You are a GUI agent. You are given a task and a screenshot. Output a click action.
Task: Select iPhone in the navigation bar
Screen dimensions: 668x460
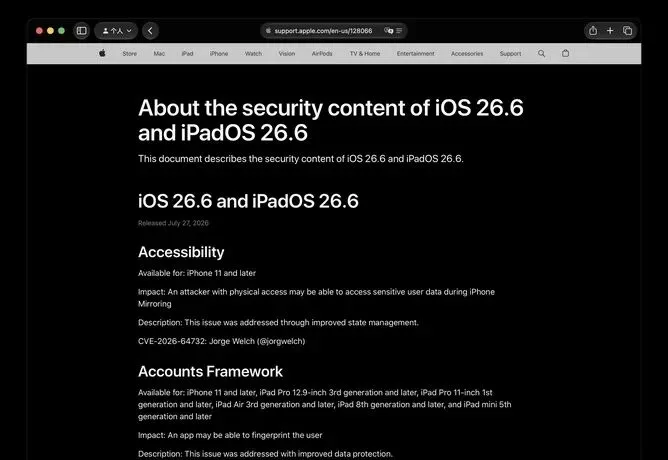click(219, 54)
